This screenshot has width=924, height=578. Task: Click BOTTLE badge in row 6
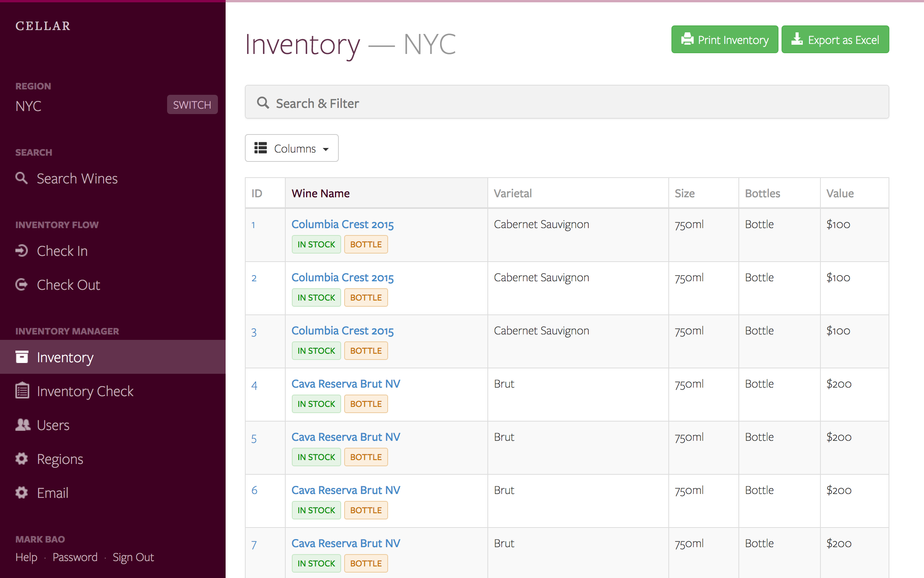click(366, 510)
